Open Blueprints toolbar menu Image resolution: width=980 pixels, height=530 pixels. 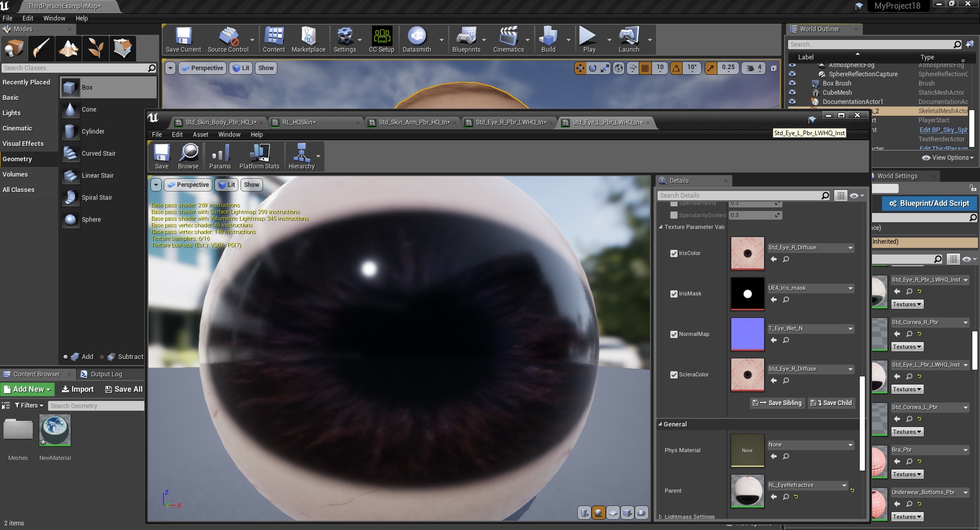(x=466, y=40)
